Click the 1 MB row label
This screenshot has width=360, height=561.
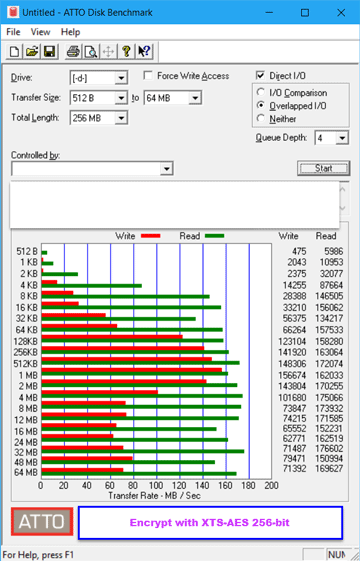(x=28, y=375)
